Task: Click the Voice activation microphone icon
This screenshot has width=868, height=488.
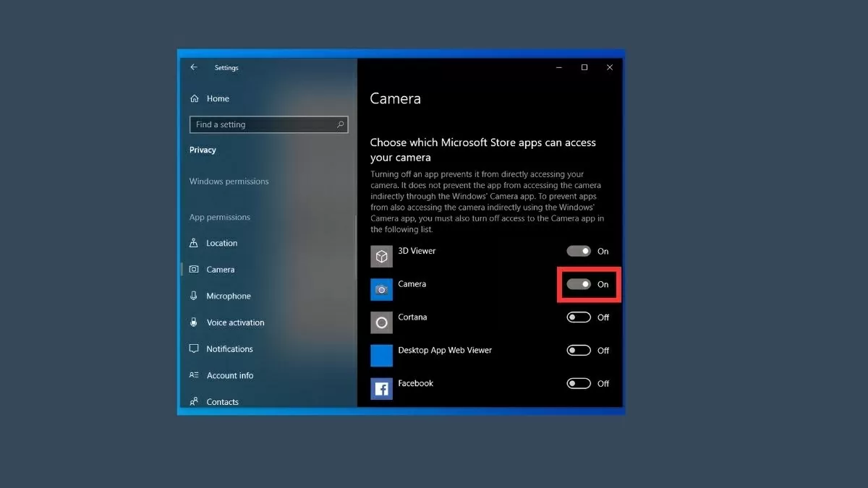Action: (194, 322)
